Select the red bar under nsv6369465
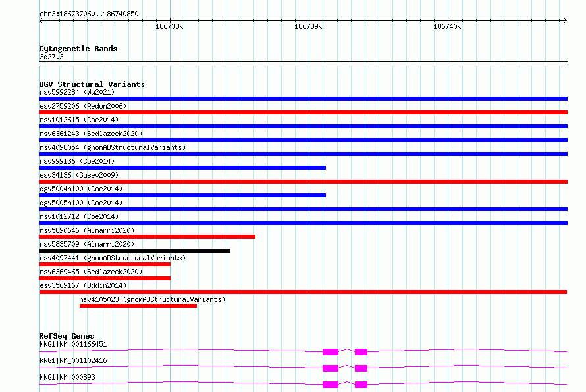 105,278
